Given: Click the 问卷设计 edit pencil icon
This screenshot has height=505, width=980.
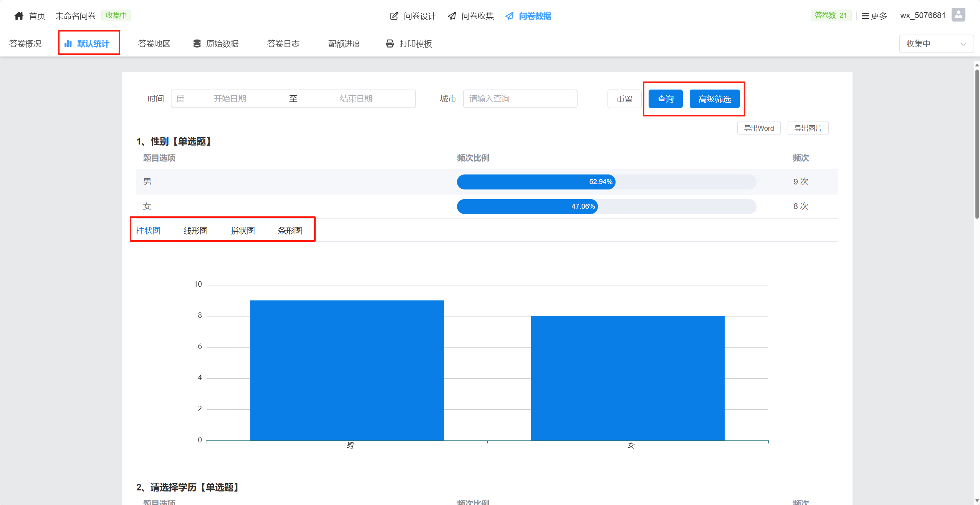Looking at the screenshot, I should point(394,16).
